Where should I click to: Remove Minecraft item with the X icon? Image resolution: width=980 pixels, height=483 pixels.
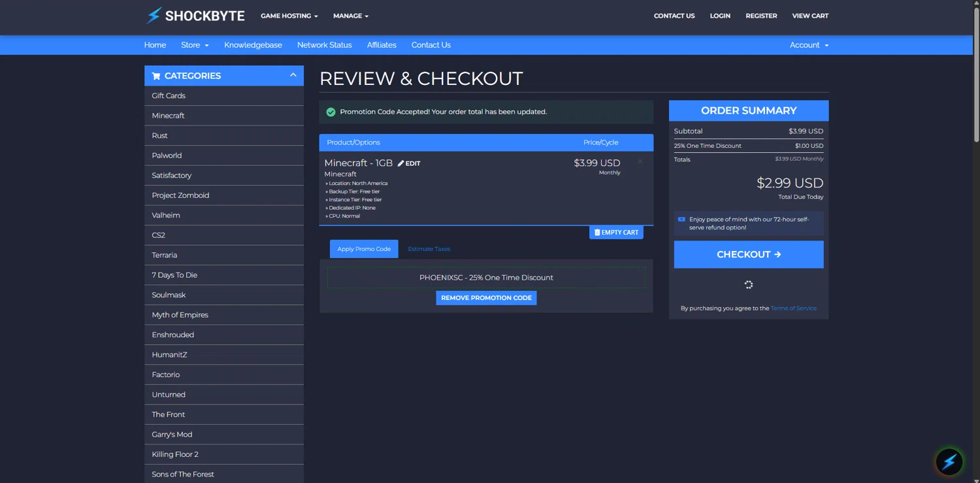pyautogui.click(x=640, y=161)
